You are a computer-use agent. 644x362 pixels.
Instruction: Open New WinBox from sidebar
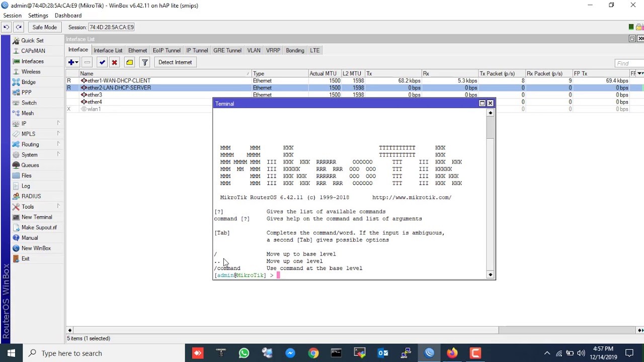tap(36, 248)
